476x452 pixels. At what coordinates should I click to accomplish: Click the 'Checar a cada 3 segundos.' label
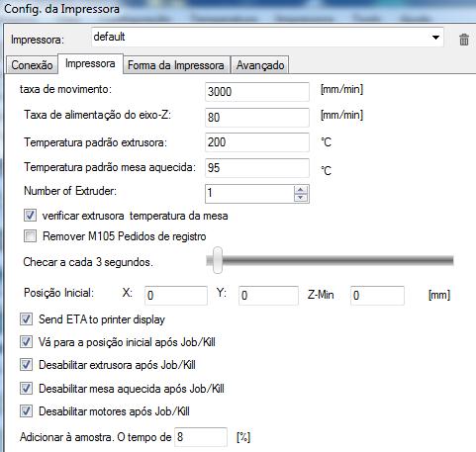pyautogui.click(x=88, y=262)
